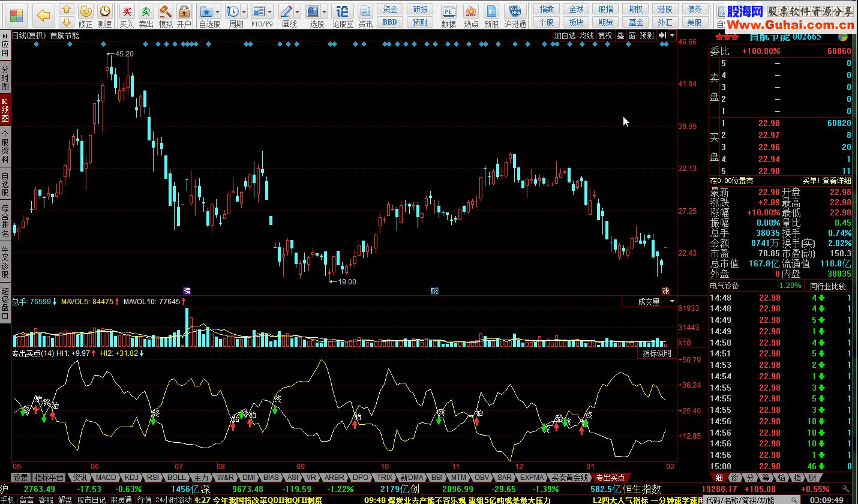Select the 买卖黄金线 indicator tab
The image size is (858, 504).
click(570, 478)
